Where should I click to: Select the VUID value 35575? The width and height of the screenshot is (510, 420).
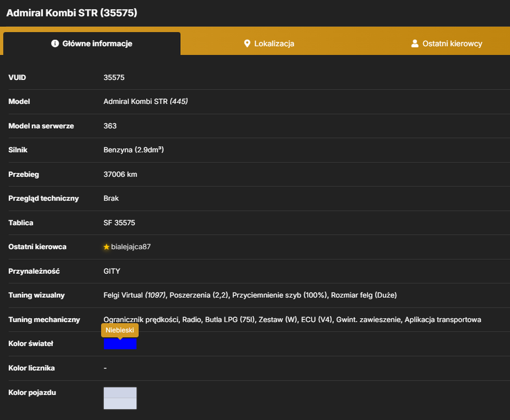tap(114, 77)
